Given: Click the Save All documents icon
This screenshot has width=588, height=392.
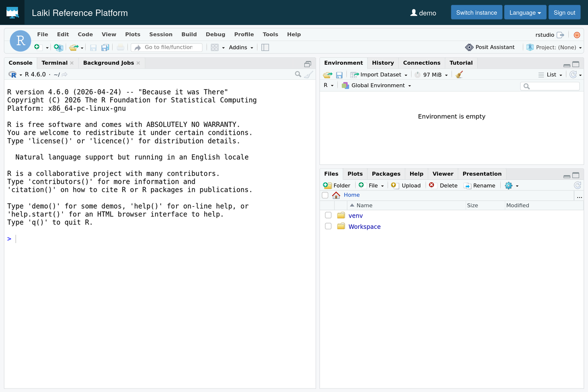Looking at the screenshot, I should [x=105, y=48].
